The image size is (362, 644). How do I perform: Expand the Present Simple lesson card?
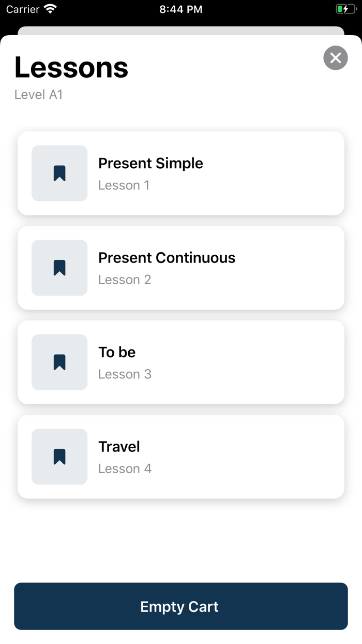181,173
